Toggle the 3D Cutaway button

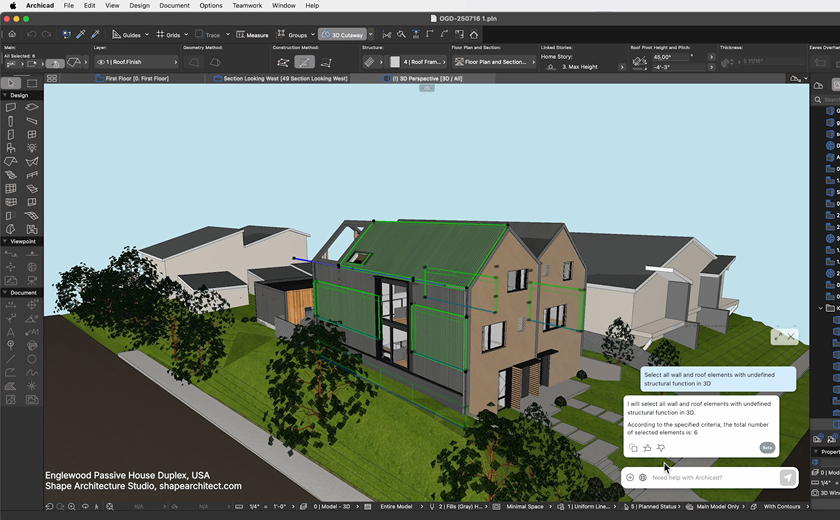click(x=343, y=35)
